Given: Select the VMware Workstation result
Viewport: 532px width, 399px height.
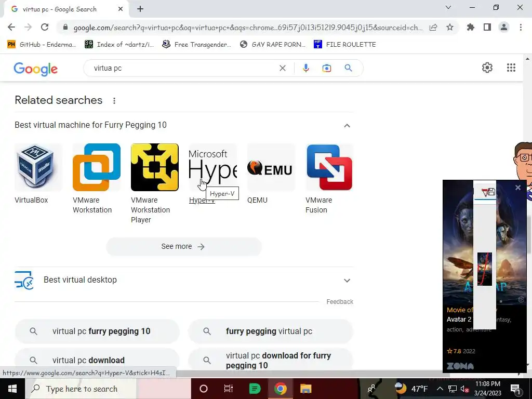Looking at the screenshot, I should pos(97,179).
